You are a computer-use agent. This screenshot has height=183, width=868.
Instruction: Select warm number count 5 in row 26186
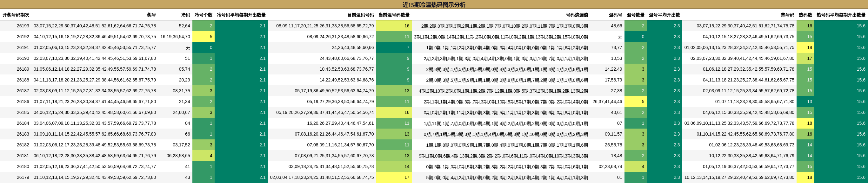636,102
